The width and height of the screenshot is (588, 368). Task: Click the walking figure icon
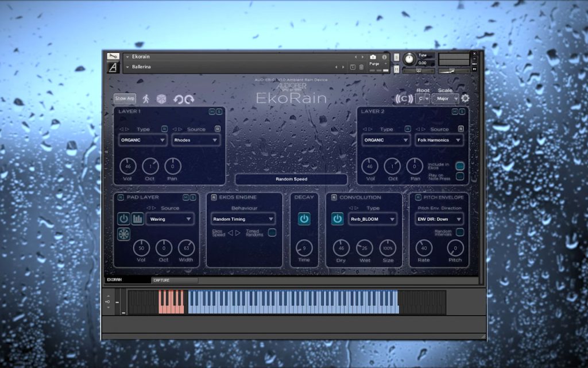(146, 99)
